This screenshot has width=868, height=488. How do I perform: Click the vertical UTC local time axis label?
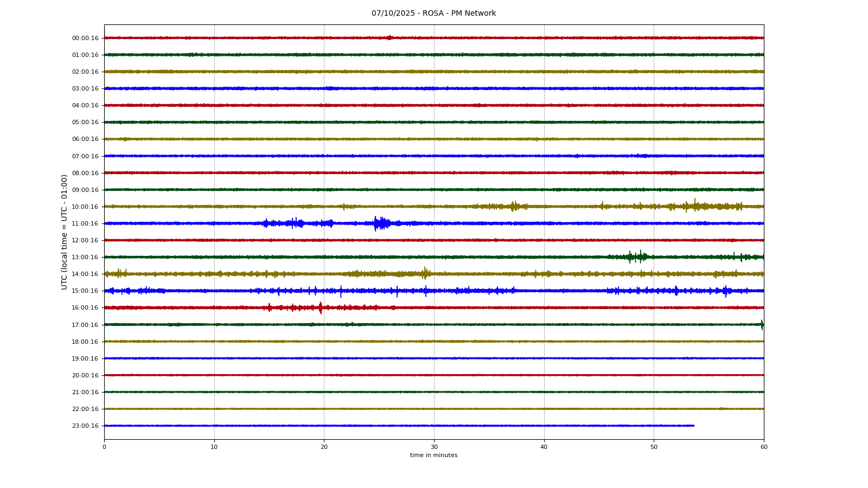coord(65,232)
